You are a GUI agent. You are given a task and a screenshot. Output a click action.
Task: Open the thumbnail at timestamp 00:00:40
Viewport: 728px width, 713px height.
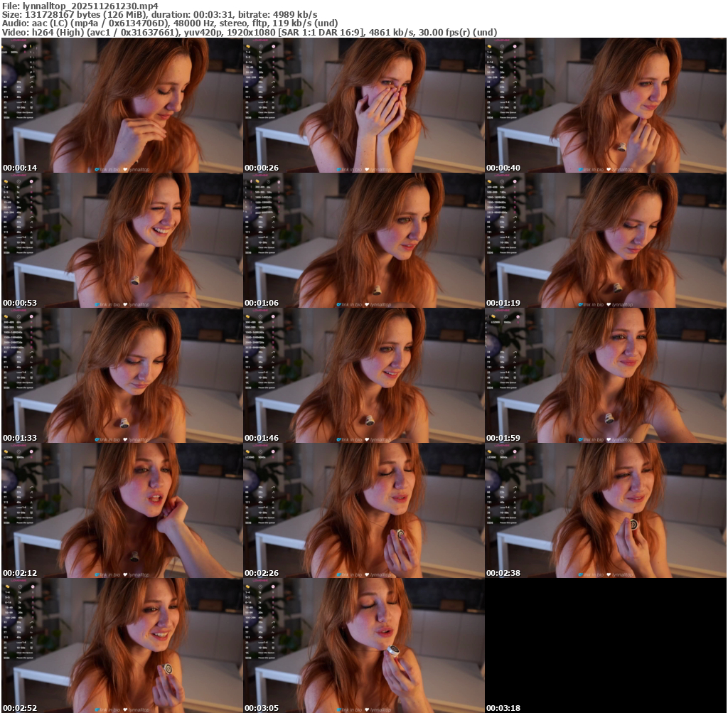606,105
